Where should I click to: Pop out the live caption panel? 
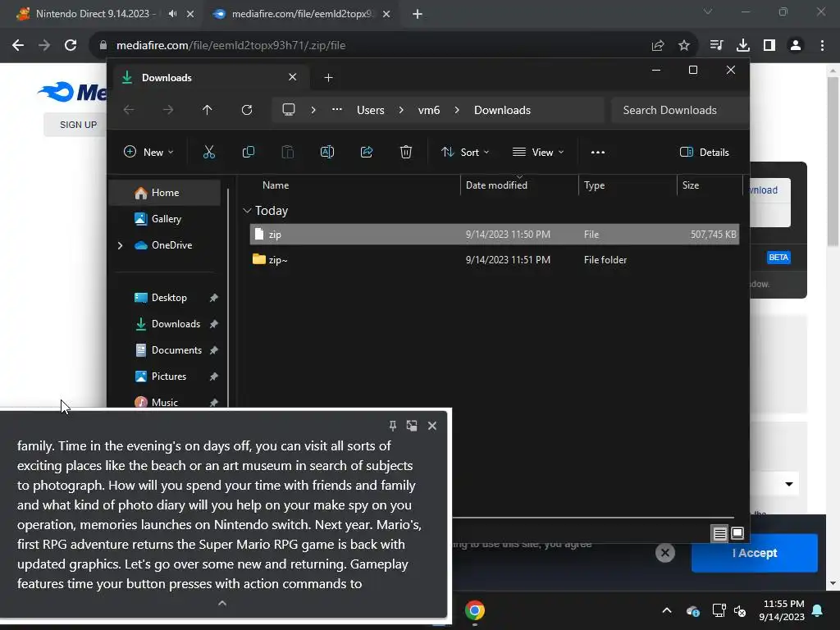click(412, 426)
